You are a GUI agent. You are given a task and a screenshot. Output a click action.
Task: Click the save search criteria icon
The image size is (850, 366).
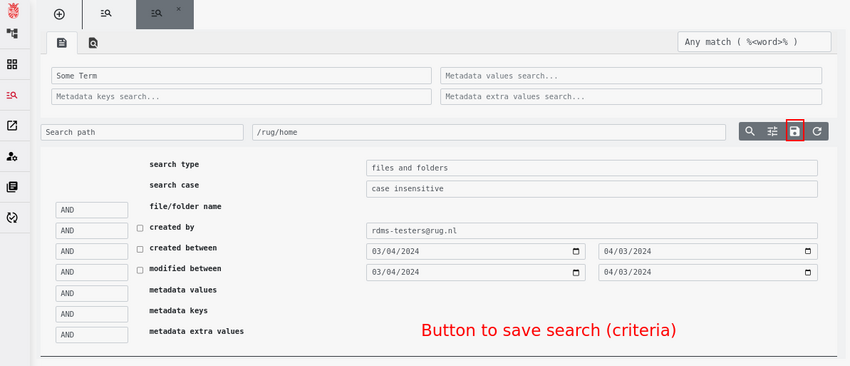pyautogui.click(x=795, y=131)
